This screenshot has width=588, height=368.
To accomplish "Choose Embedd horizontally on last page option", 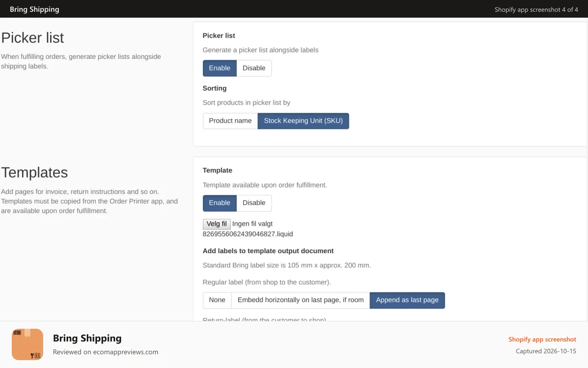I will 300,300.
